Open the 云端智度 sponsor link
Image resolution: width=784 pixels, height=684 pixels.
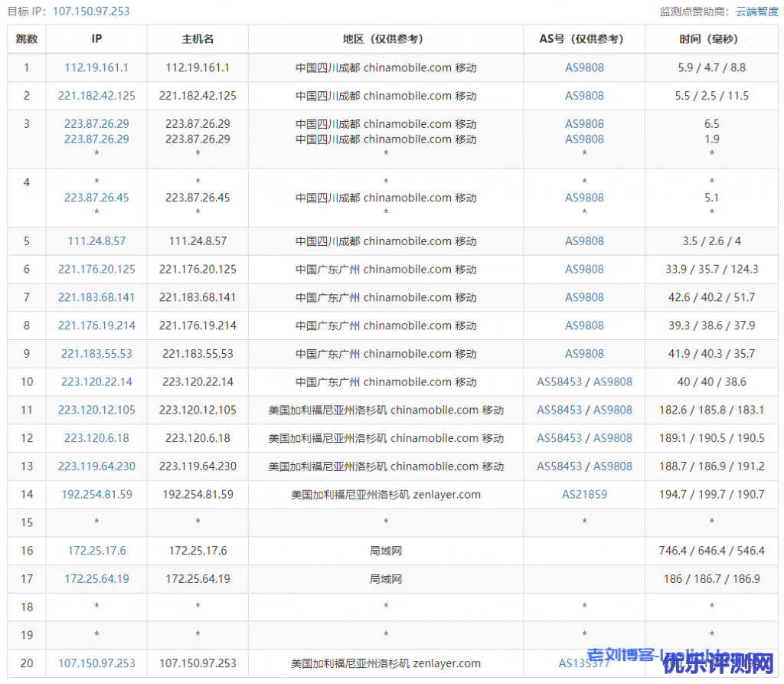point(756,11)
